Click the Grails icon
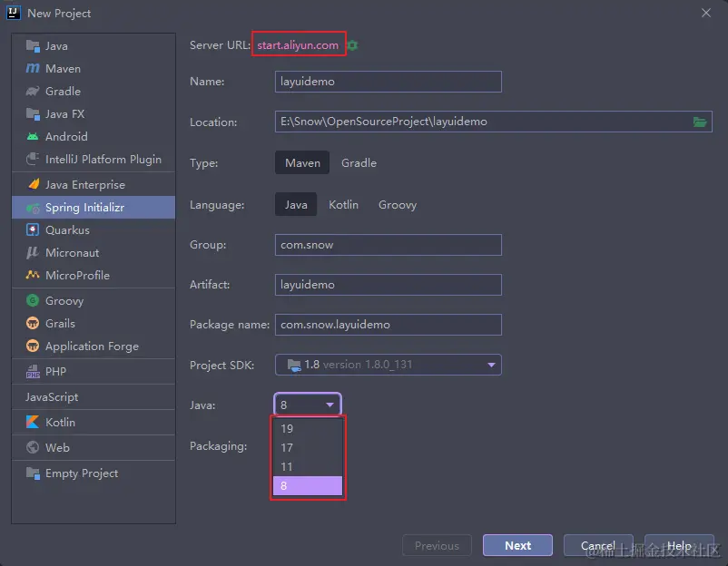 tap(33, 323)
